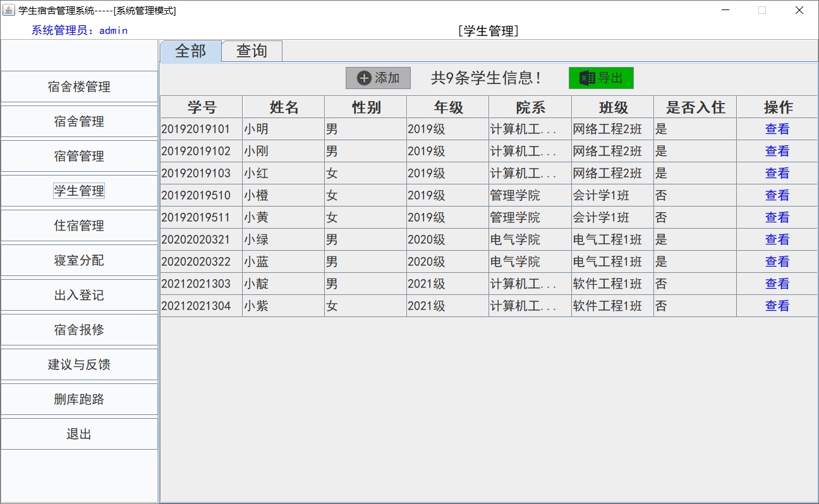Select student ID 20192019510 cell
Viewport: 819px width, 504px height.
(202, 195)
